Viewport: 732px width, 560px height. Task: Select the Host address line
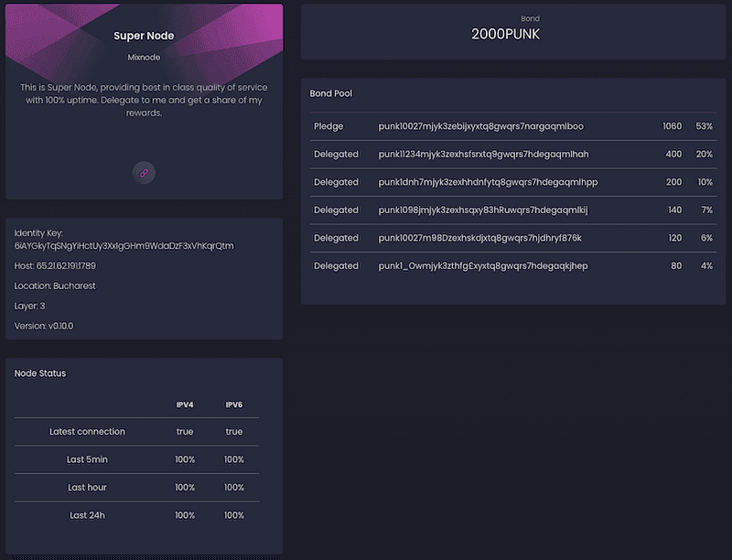pyautogui.click(x=55, y=265)
